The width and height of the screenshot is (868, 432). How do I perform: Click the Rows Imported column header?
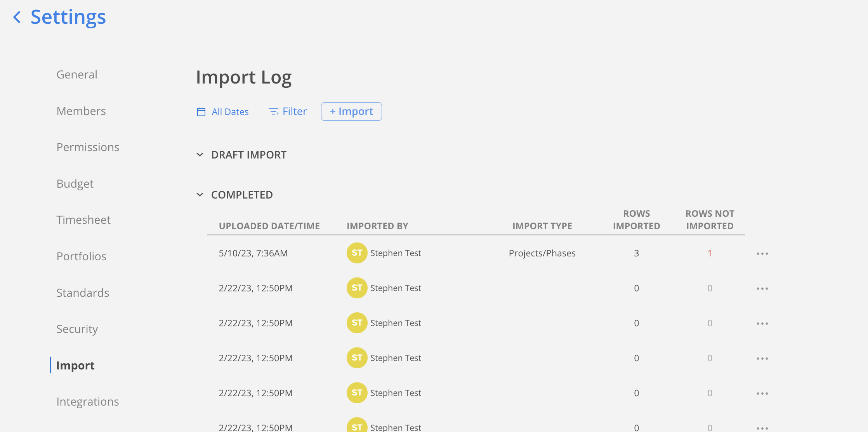click(636, 220)
